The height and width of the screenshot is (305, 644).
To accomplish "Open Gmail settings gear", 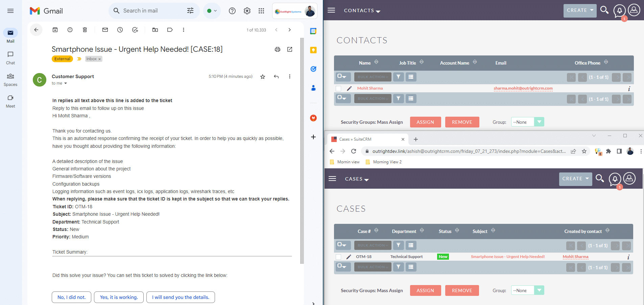I will pos(247,11).
